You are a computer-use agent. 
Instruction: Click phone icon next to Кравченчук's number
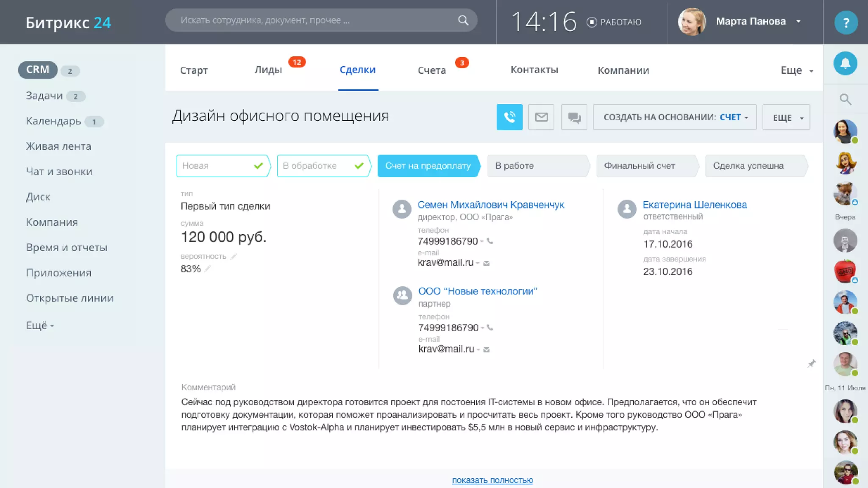[490, 241]
